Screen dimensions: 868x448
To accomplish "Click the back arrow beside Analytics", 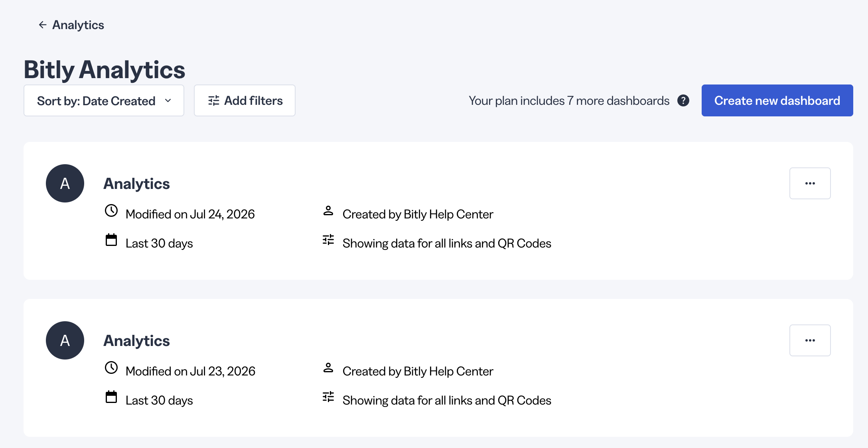I will coord(43,25).
